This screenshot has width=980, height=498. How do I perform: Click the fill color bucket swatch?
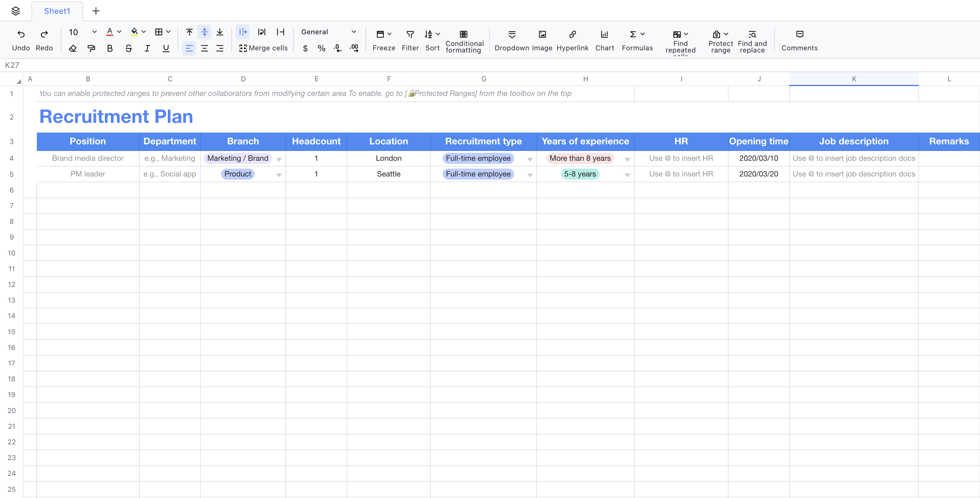[134, 32]
